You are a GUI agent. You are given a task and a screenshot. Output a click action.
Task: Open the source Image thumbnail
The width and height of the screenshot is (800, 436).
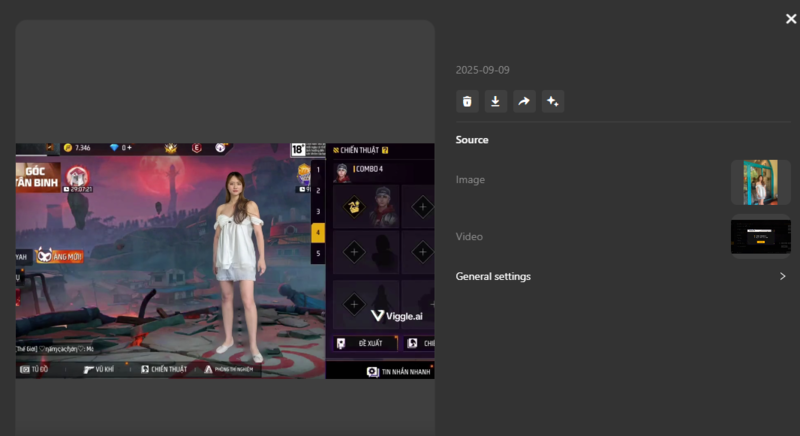coord(761,182)
